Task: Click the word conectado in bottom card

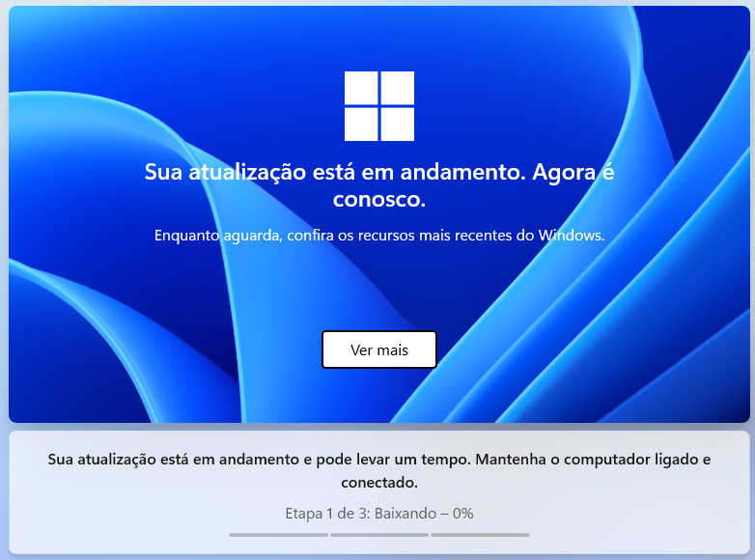Action: tap(377, 483)
